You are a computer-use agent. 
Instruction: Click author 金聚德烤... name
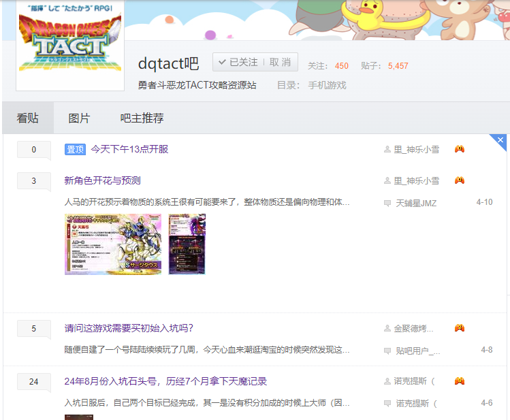pyautogui.click(x=413, y=329)
